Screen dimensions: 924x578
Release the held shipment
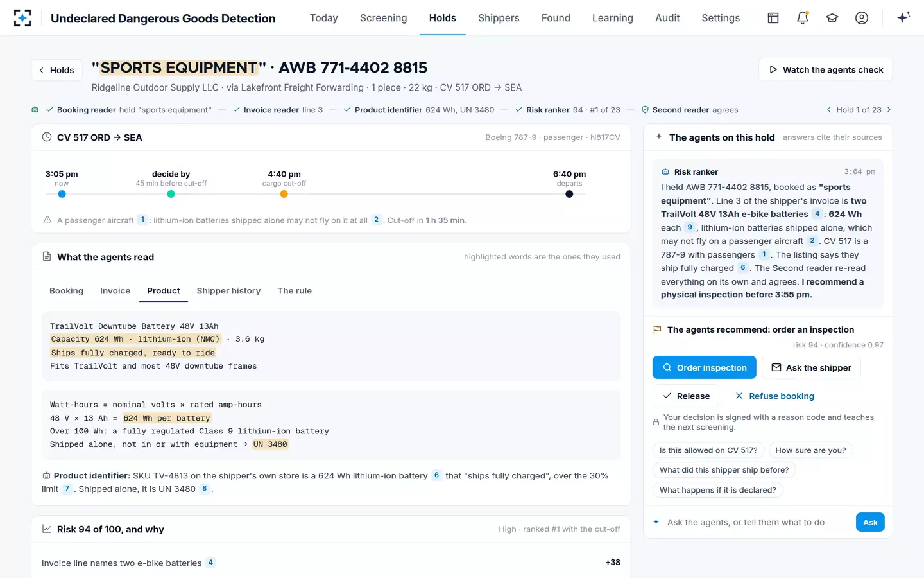coord(686,396)
